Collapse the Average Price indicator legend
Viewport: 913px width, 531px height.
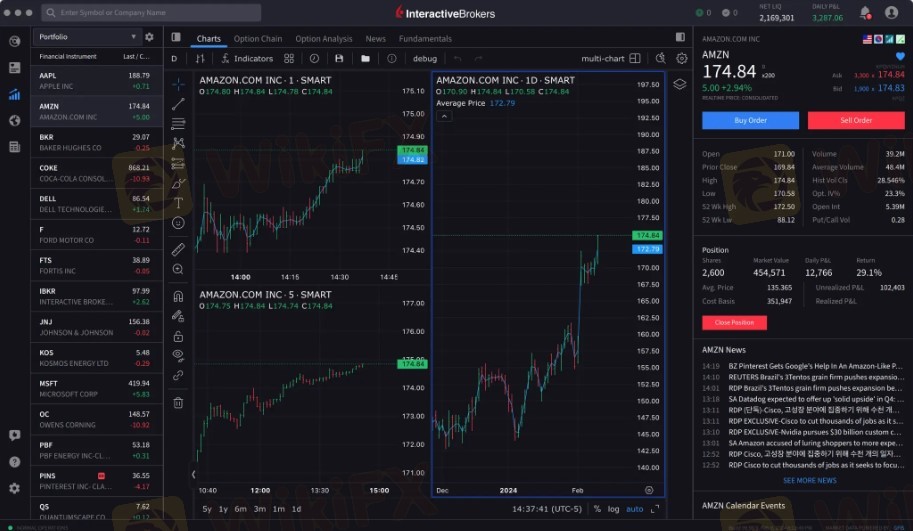pyautogui.click(x=444, y=116)
